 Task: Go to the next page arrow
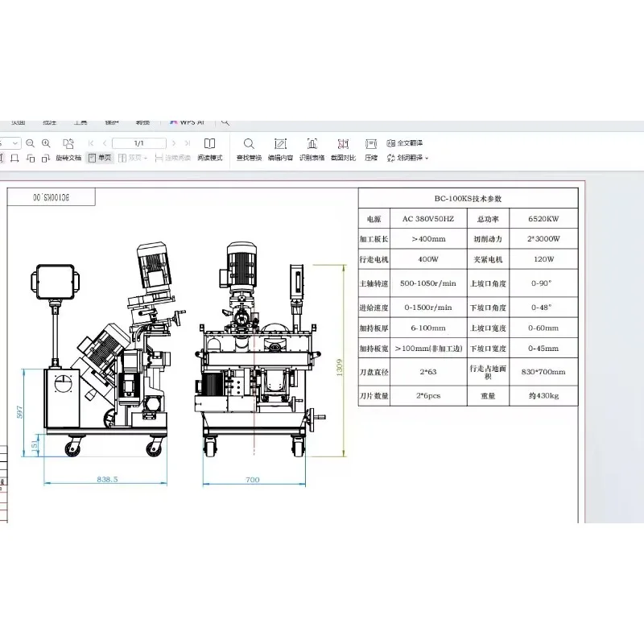(174, 143)
